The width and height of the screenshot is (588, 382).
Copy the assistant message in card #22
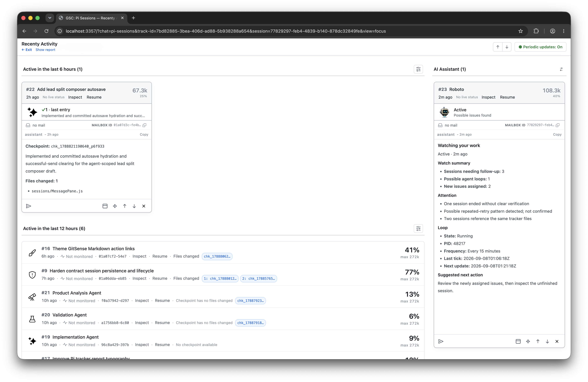coord(144,134)
